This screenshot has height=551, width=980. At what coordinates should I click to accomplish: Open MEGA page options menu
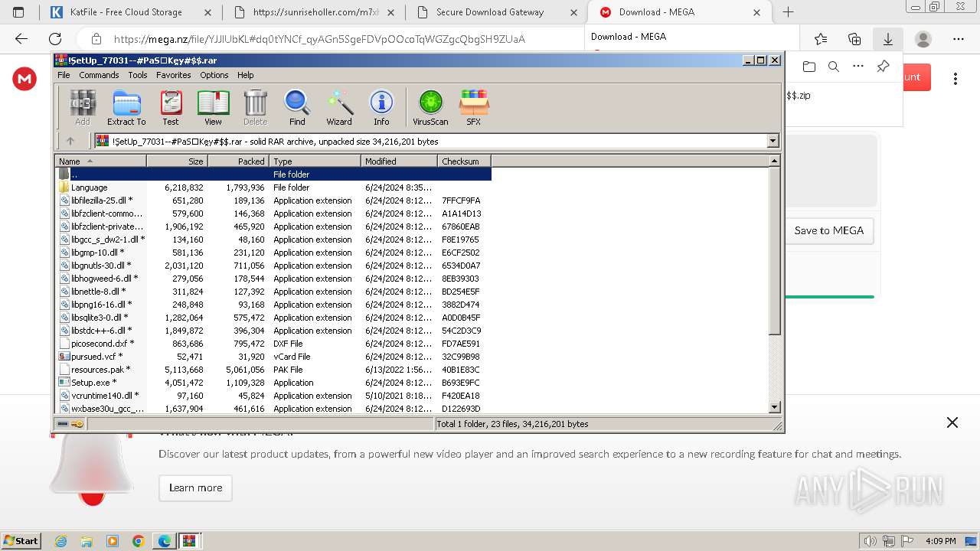tap(955, 78)
